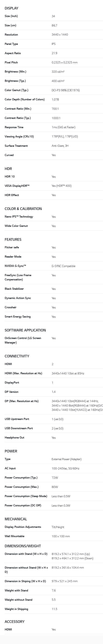
Task: Click the HDR section heading
Action: (x=8, y=169)
